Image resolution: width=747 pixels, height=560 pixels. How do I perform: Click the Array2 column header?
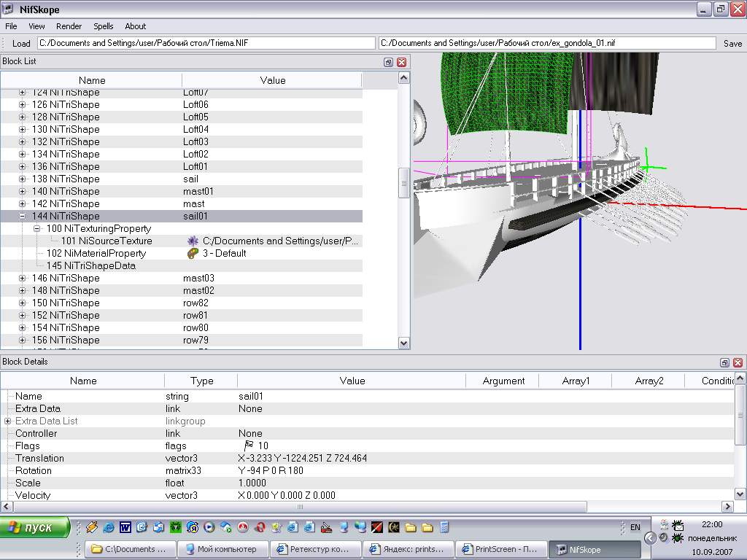649,381
